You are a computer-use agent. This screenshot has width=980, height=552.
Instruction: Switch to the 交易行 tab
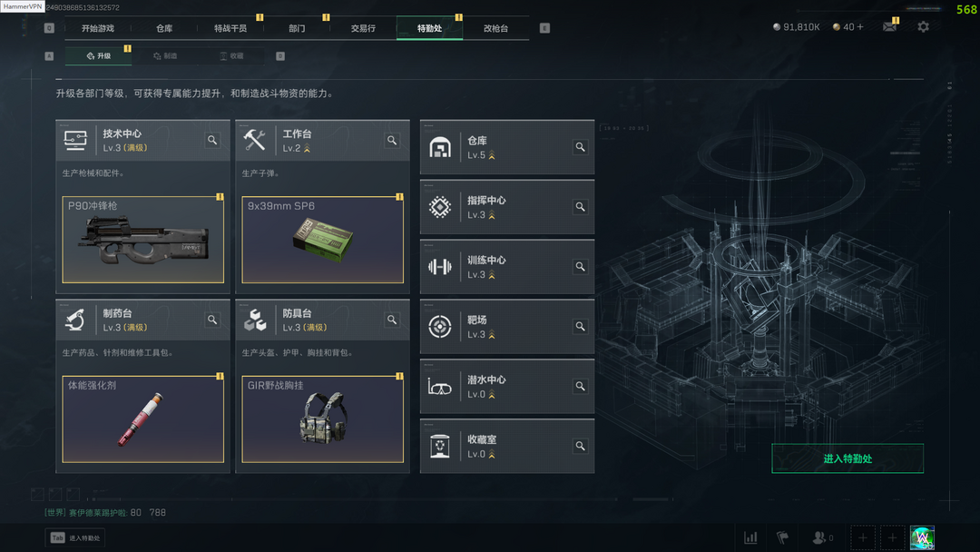point(363,28)
